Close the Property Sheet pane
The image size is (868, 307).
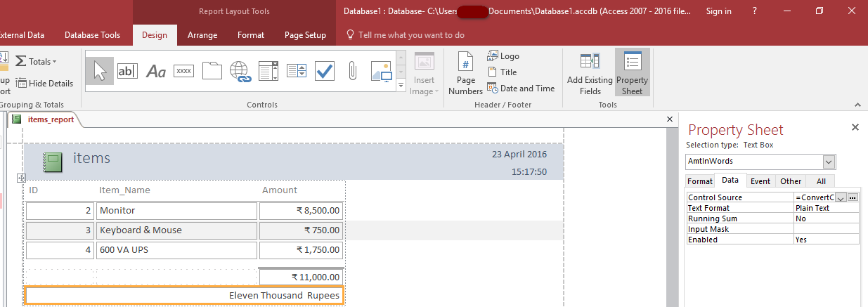pos(855,127)
